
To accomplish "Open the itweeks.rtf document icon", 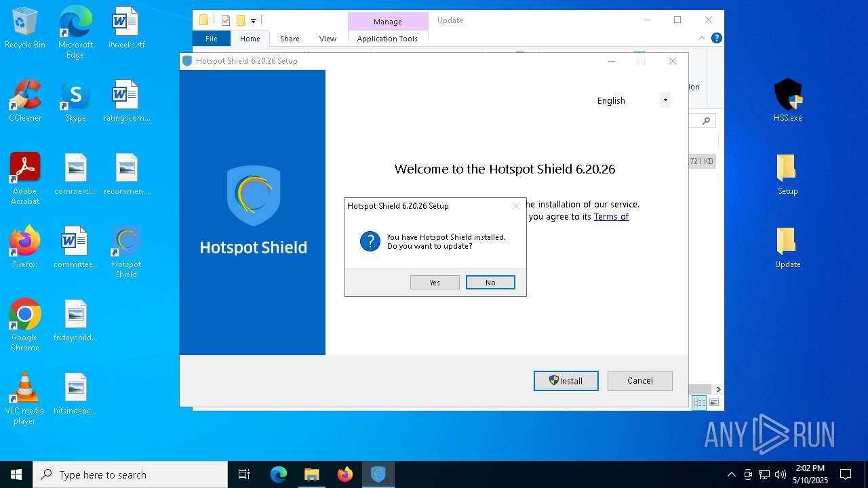I will pos(126,28).
